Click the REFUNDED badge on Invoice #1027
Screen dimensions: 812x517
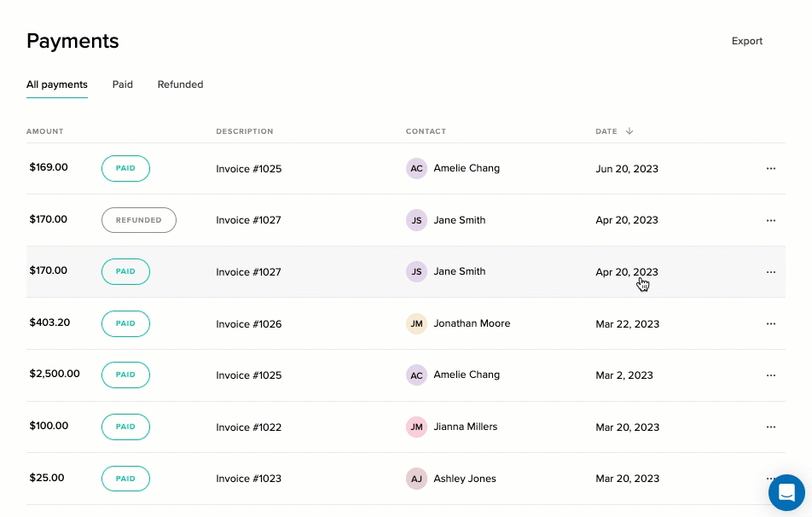(x=139, y=220)
